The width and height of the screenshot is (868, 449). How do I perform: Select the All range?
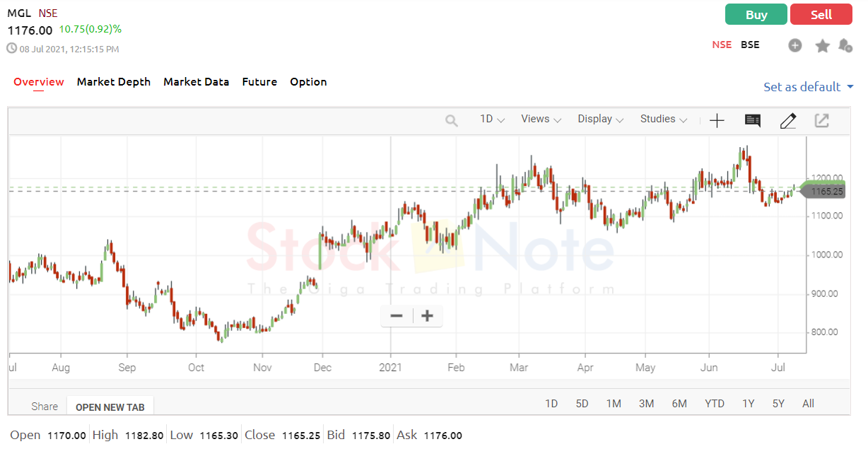click(x=809, y=404)
